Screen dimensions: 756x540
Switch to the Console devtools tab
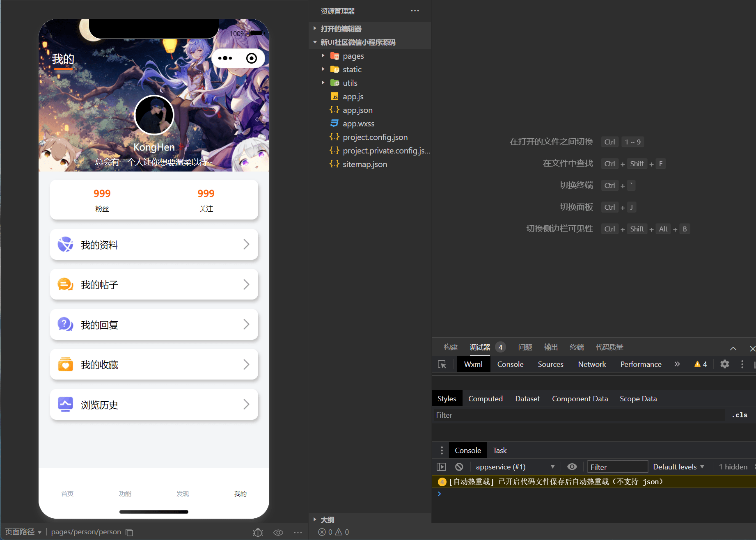click(x=510, y=364)
